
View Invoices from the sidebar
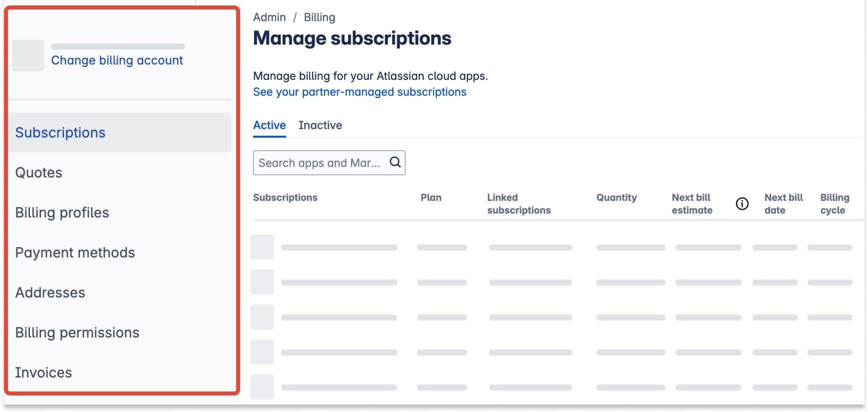[44, 372]
